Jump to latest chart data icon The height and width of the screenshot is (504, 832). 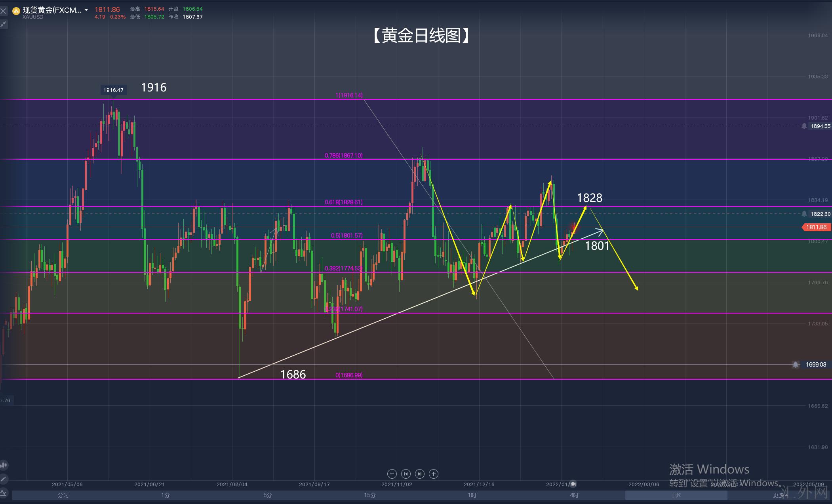click(420, 474)
